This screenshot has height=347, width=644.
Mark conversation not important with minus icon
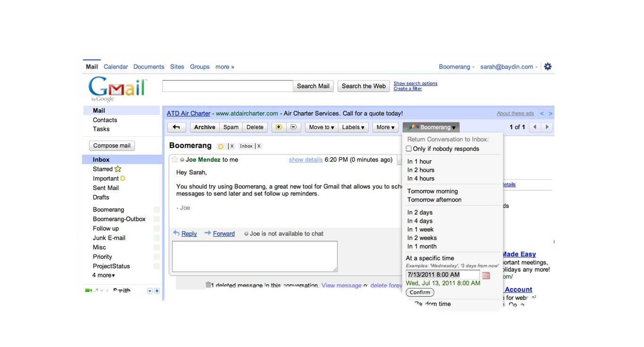click(x=293, y=127)
